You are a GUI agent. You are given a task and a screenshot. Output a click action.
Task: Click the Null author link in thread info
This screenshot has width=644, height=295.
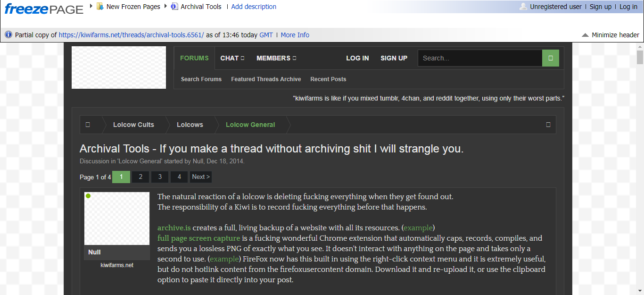[198, 161]
